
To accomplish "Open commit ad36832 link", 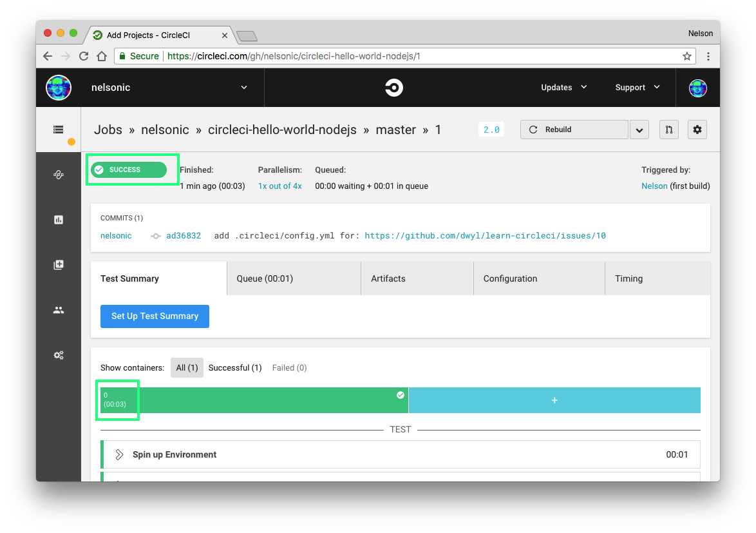I will (184, 236).
